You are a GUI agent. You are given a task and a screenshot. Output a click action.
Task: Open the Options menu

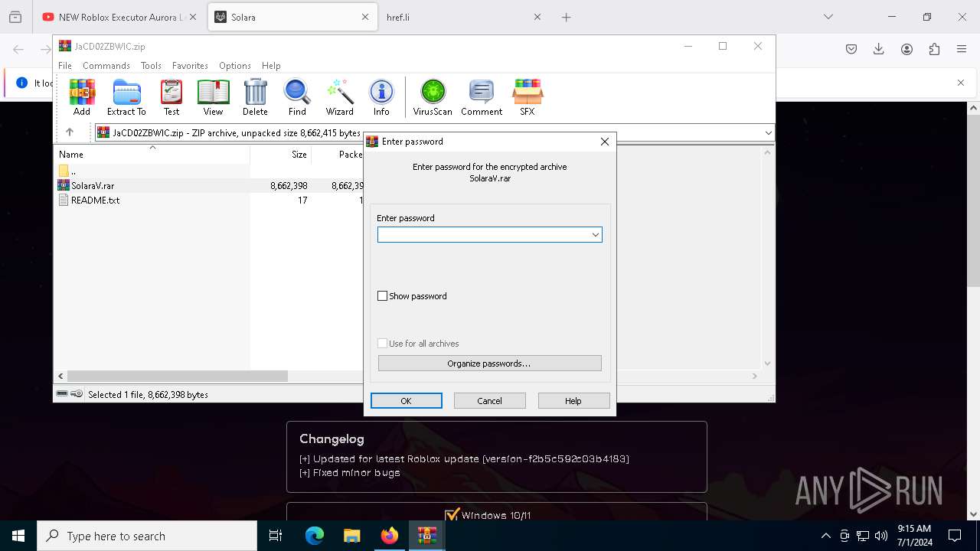[234, 66]
